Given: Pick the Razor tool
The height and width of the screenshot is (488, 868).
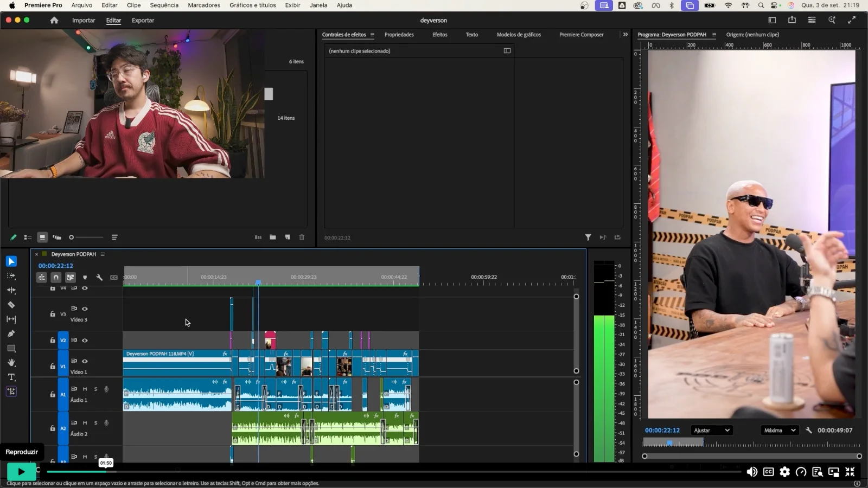Looking at the screenshot, I should tap(11, 305).
